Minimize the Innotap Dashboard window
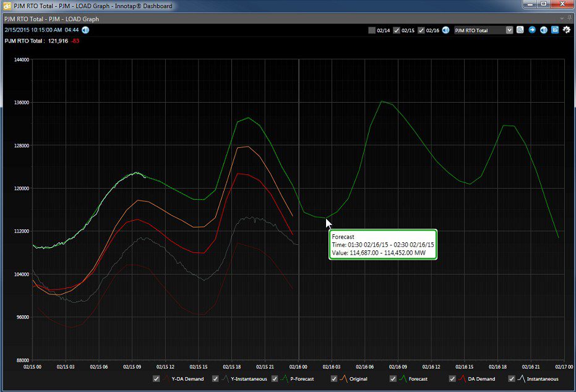Screen dimensions: 576x392 coord(530,4)
